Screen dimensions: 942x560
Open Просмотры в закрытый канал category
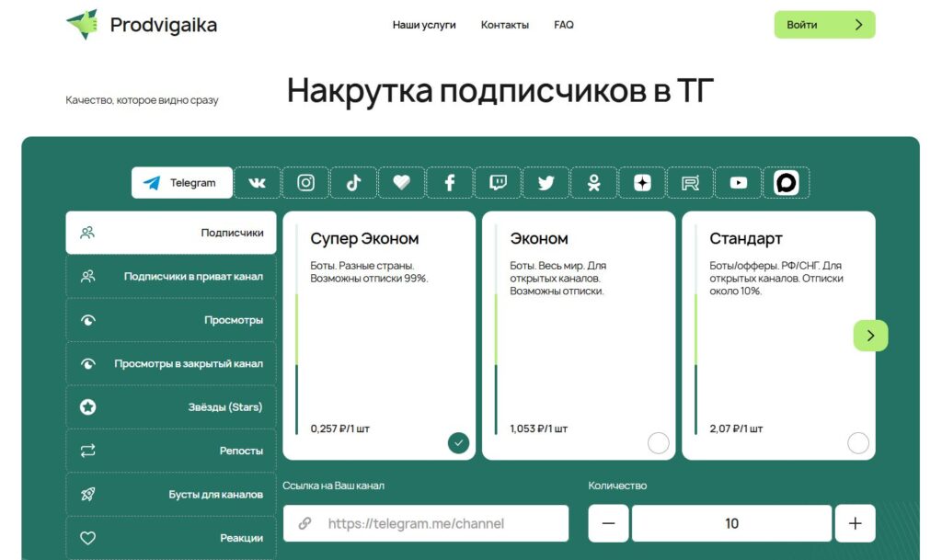pyautogui.click(x=171, y=363)
